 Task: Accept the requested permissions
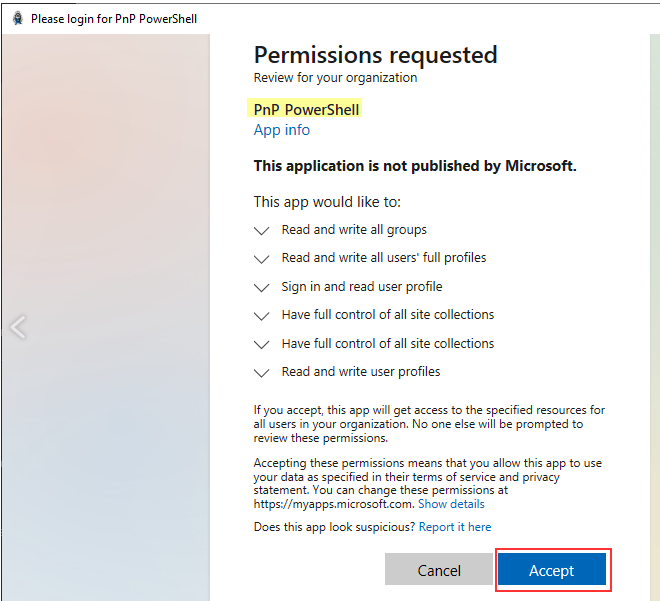tap(552, 569)
